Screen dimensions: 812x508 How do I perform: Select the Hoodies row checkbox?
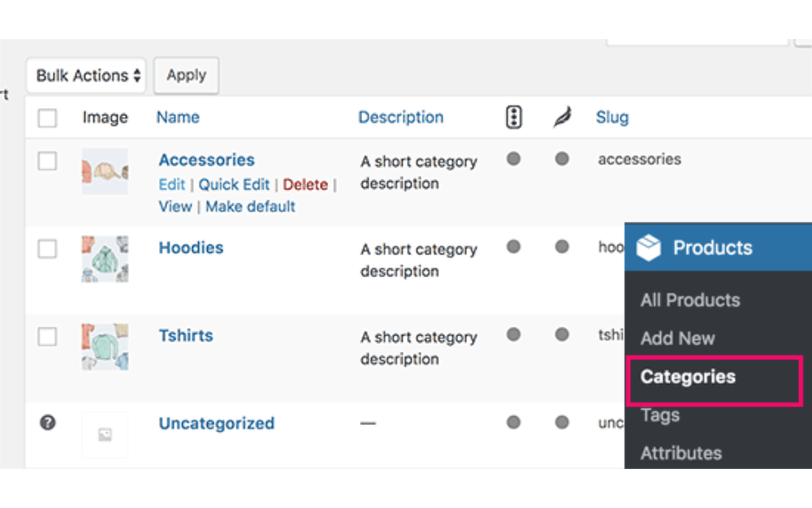48,249
